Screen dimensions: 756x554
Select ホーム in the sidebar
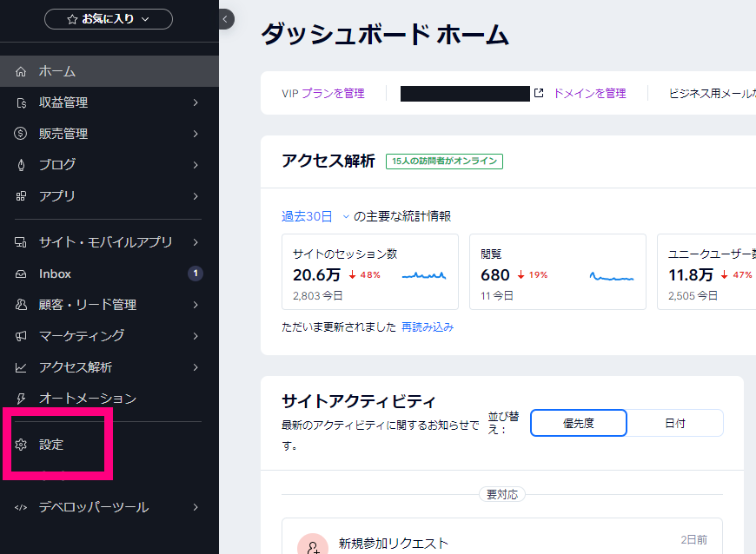[109, 71]
